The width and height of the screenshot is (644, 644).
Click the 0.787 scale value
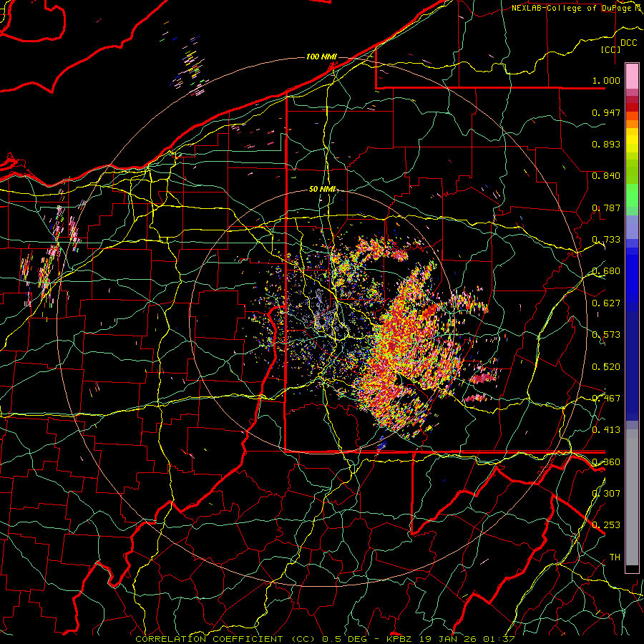pyautogui.click(x=606, y=208)
